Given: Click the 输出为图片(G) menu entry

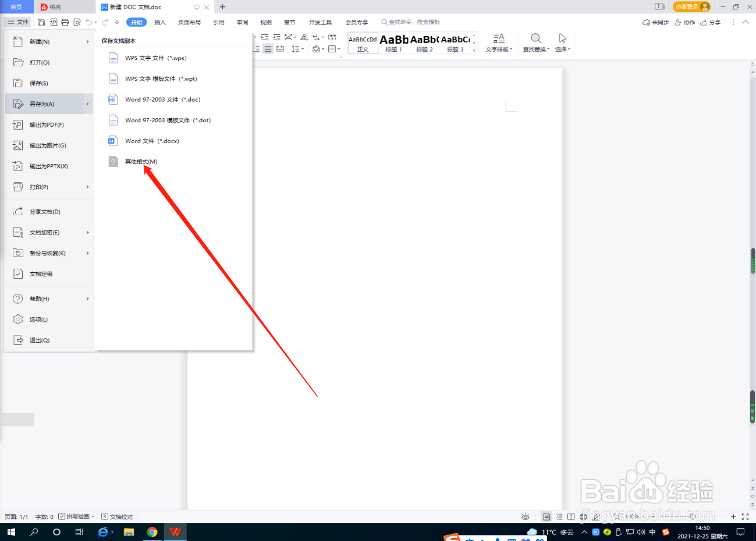Looking at the screenshot, I should click(49, 145).
